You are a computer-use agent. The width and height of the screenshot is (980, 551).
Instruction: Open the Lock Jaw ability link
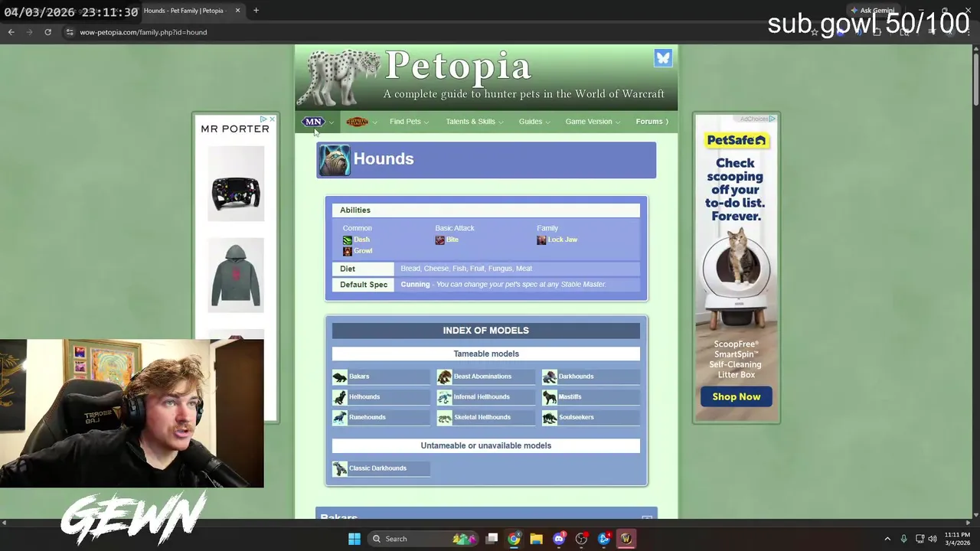click(563, 240)
